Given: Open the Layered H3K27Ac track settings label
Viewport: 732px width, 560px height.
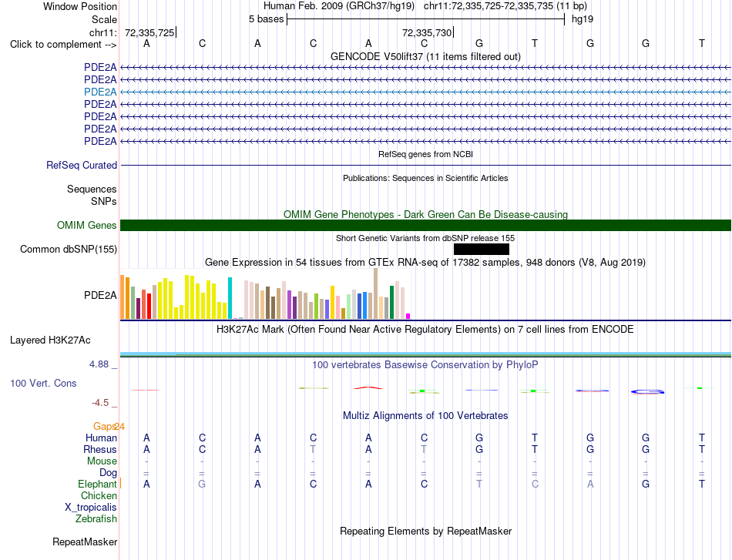Looking at the screenshot, I should coord(50,340).
